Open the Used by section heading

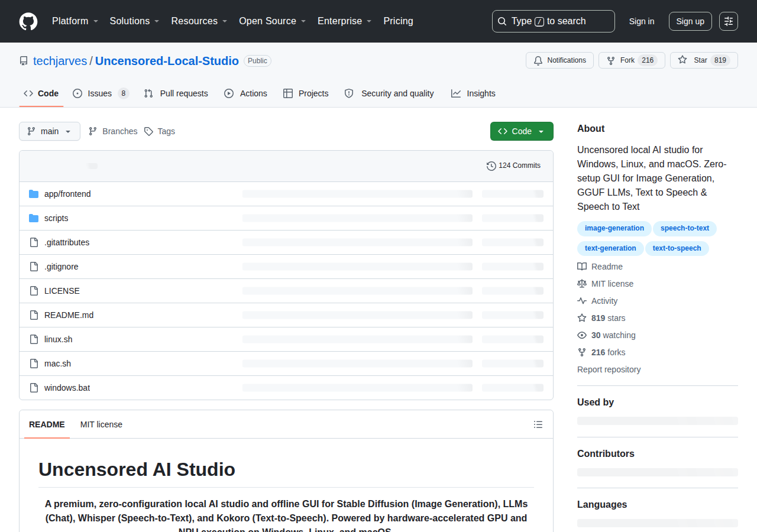[x=596, y=402]
